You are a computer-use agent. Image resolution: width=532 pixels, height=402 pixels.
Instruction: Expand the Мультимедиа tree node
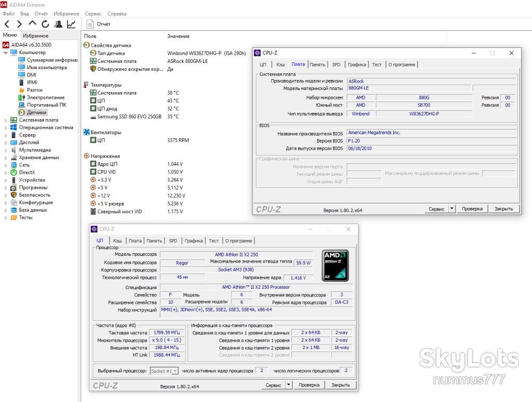5,150
